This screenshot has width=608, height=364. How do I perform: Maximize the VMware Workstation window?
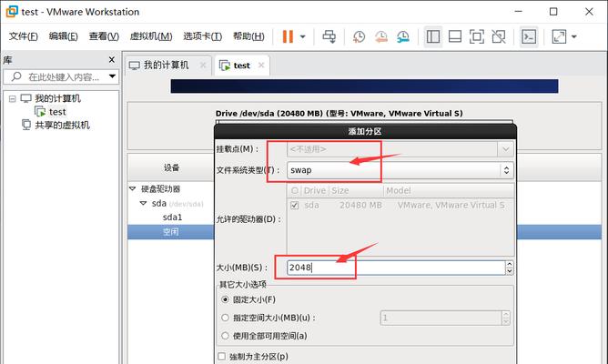(553, 12)
